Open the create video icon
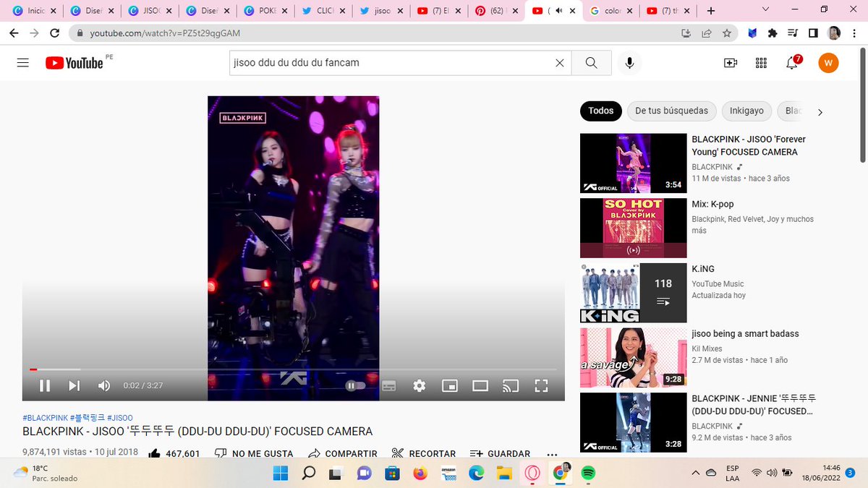Image resolution: width=868 pixels, height=488 pixels. tap(731, 63)
